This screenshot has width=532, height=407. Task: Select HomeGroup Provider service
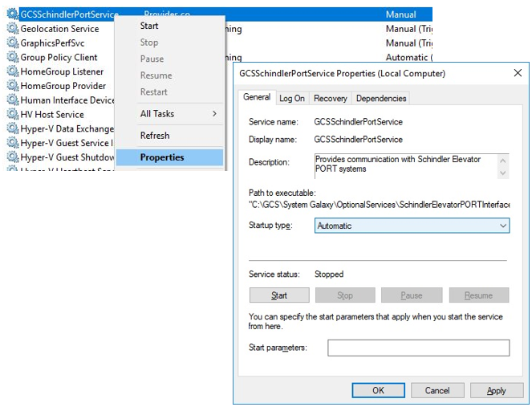click(63, 86)
